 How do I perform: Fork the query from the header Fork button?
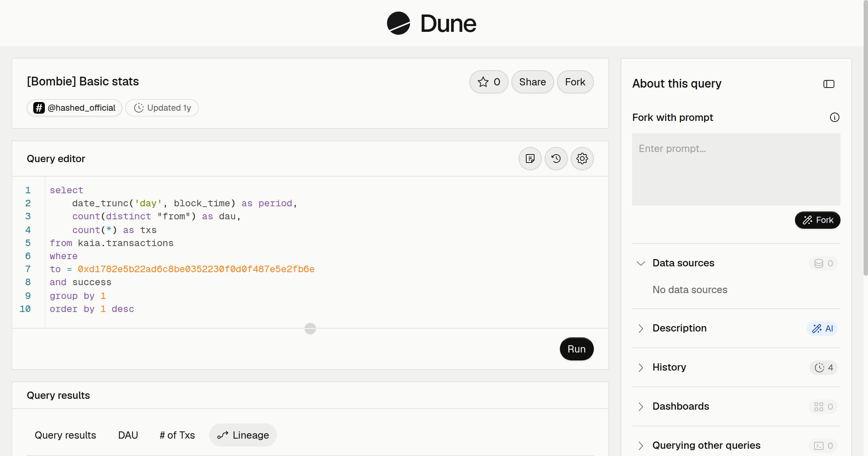[575, 82]
